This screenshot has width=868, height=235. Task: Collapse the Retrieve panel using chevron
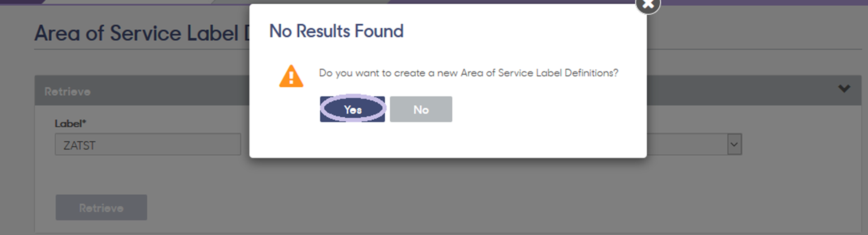(844, 88)
